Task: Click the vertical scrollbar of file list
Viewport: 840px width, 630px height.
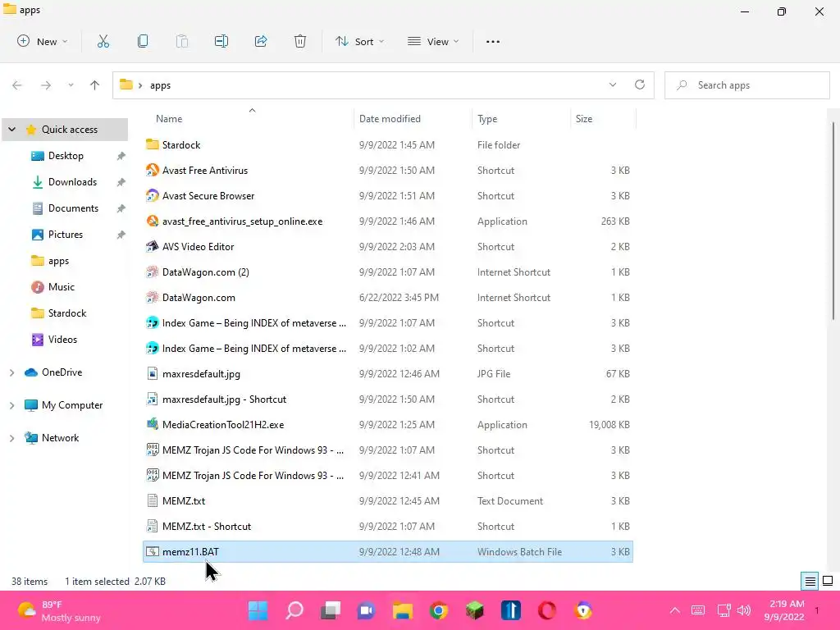Action: coord(833,221)
